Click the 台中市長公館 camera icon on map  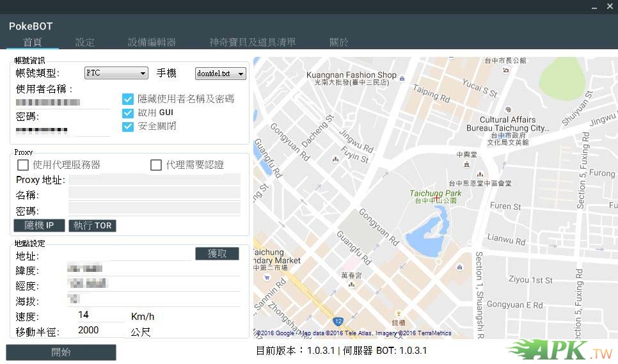506,69
